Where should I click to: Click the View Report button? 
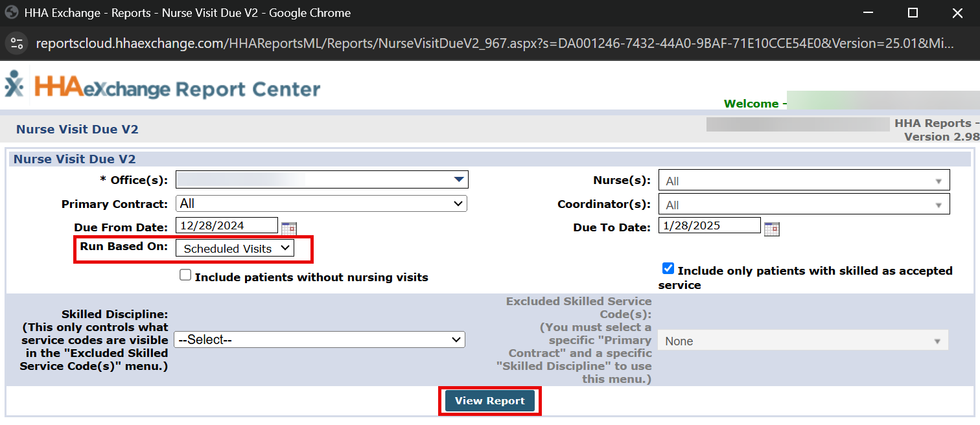[489, 400]
